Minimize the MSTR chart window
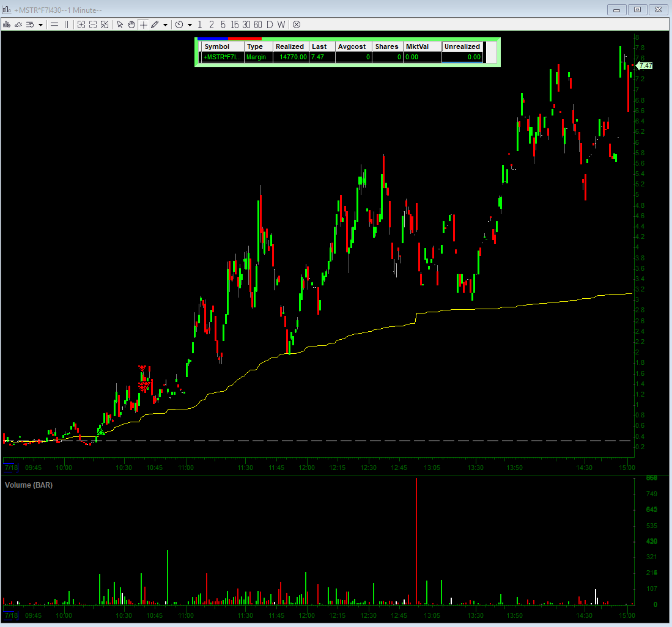This screenshot has width=672, height=627. coord(617,9)
